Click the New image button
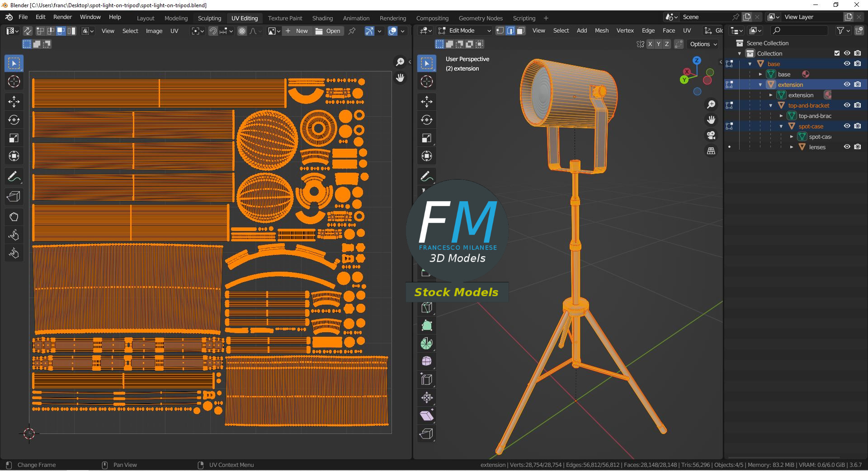Viewport: 868px width, 471px height. [297, 31]
